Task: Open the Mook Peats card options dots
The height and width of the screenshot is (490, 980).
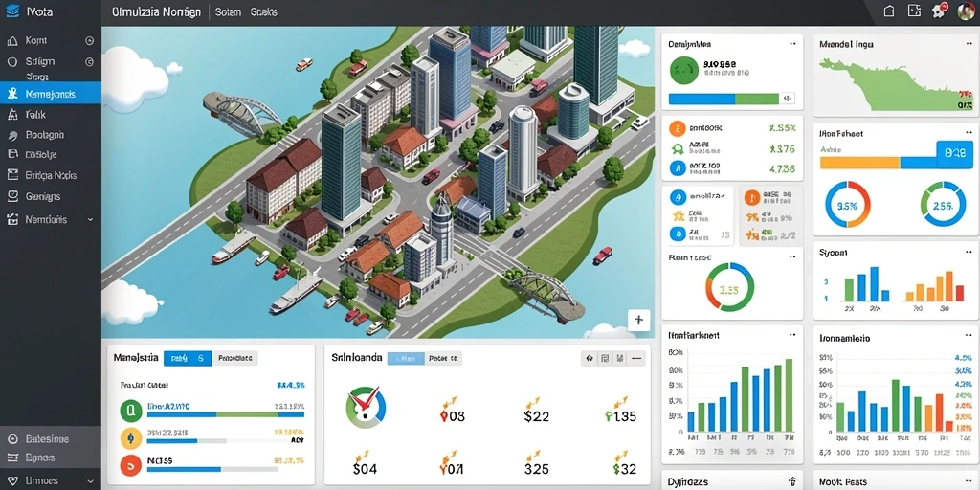Action: coord(969,481)
